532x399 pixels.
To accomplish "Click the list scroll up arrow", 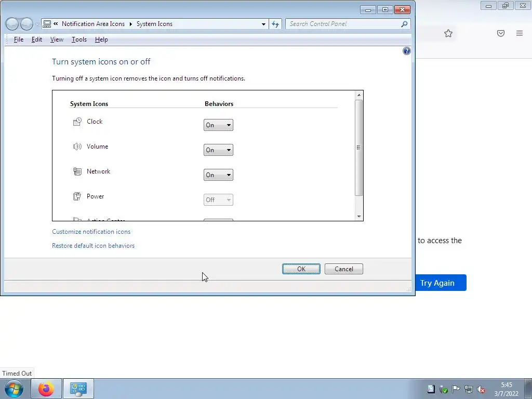I will pos(359,95).
